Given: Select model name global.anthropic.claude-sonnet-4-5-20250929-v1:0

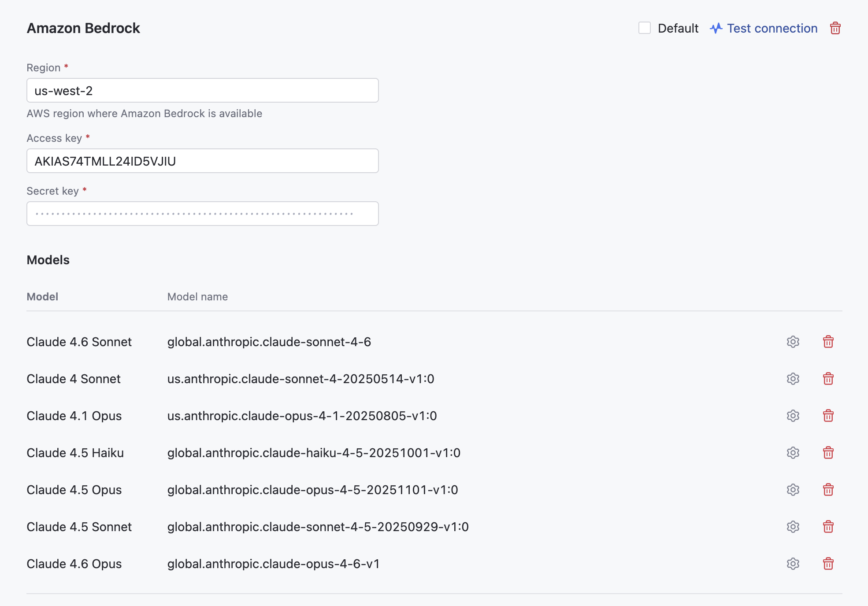Looking at the screenshot, I should click(318, 527).
